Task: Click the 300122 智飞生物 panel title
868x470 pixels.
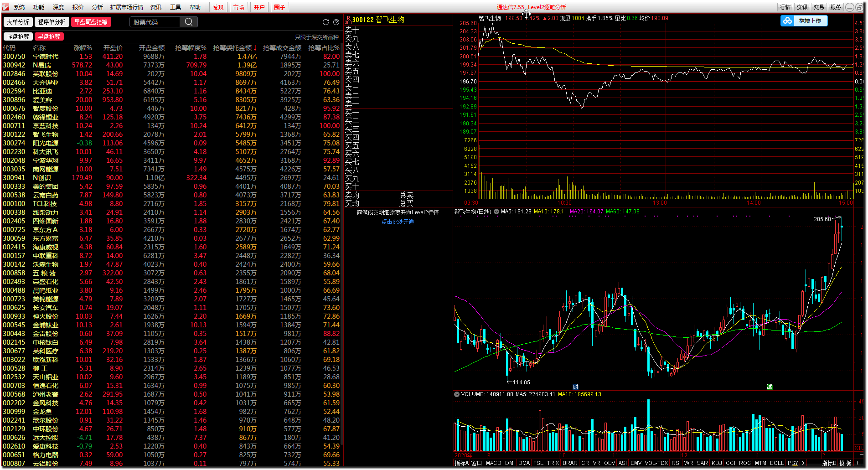Action: click(378, 20)
